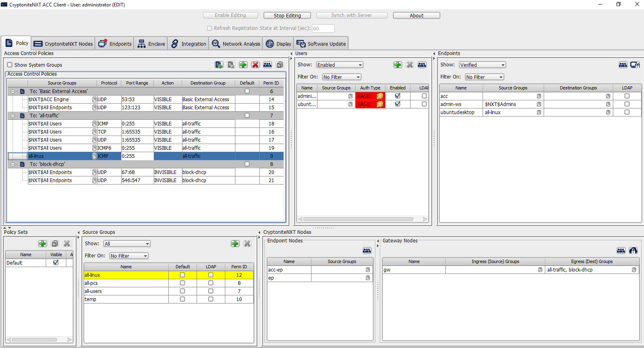Open the Endpoints Show dropdown (Verified)

tap(483, 65)
